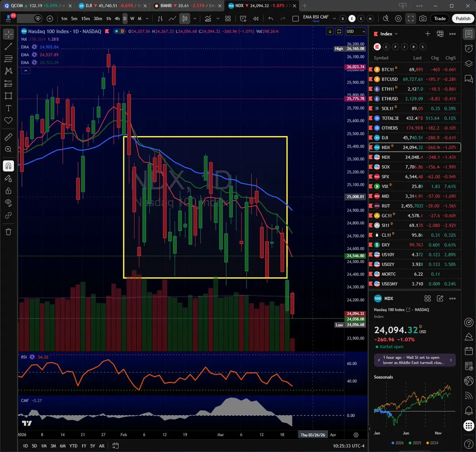Screen dimensions: 476x452
Task: Click the Trade button
Action: 440,19
